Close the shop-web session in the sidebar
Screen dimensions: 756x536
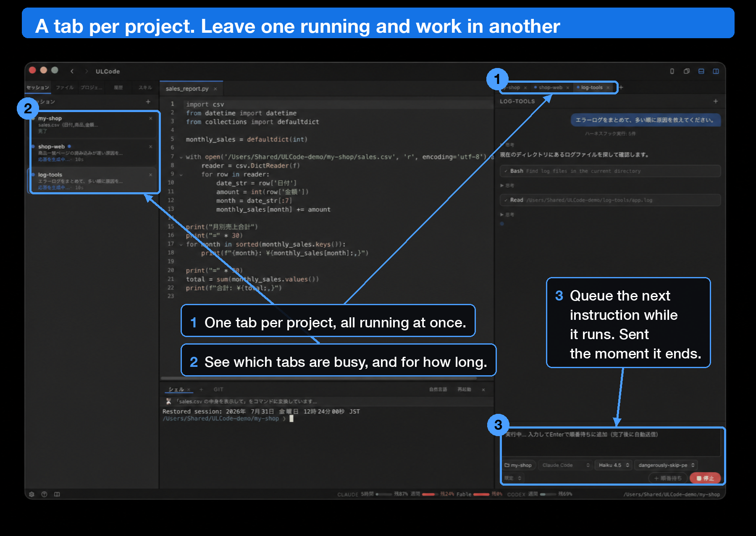(x=151, y=146)
